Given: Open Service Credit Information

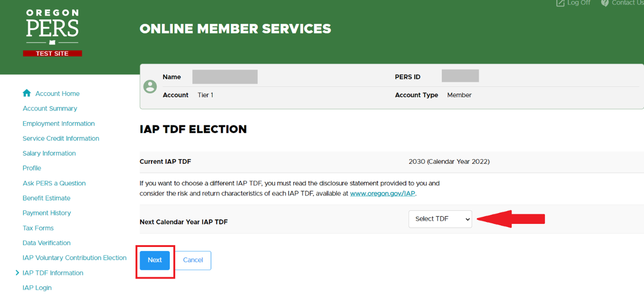Looking at the screenshot, I should click(x=61, y=138).
